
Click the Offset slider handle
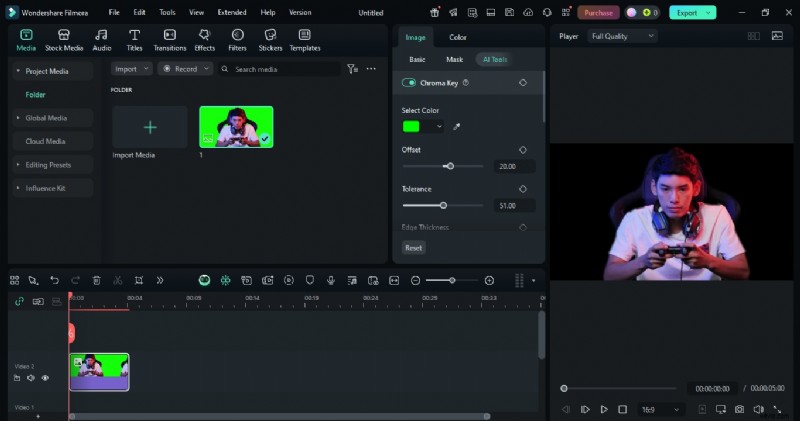click(450, 166)
